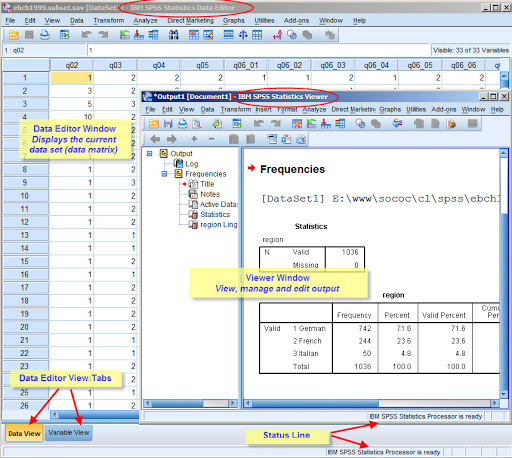Click Insert Text icon in Viewer toolbar
Screen dimensions: 512x458
tap(301, 139)
